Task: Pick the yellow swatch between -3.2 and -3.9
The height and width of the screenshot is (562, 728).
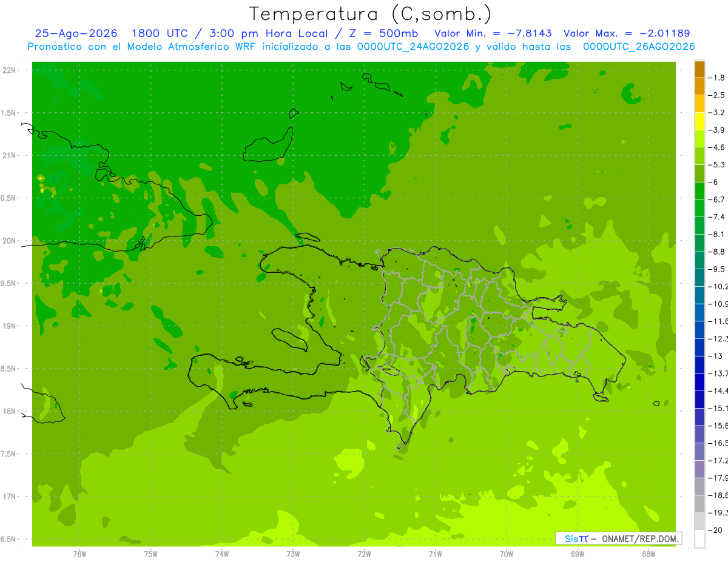Action: tap(699, 121)
